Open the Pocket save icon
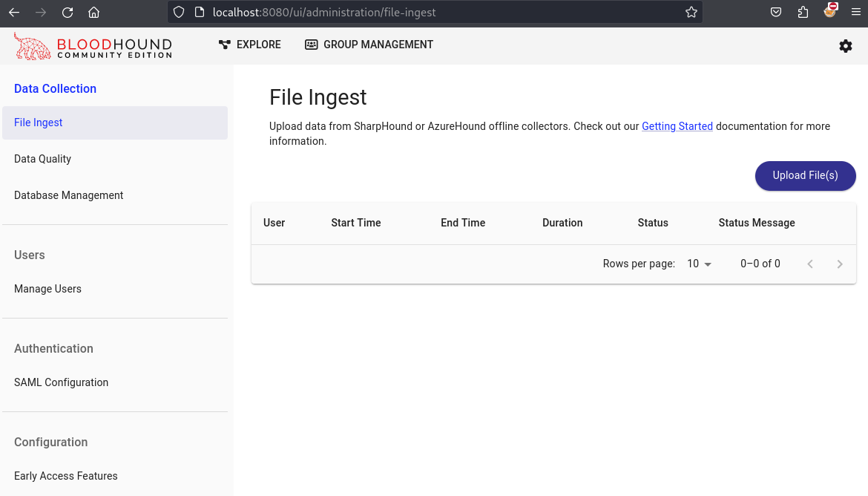 pyautogui.click(x=776, y=12)
